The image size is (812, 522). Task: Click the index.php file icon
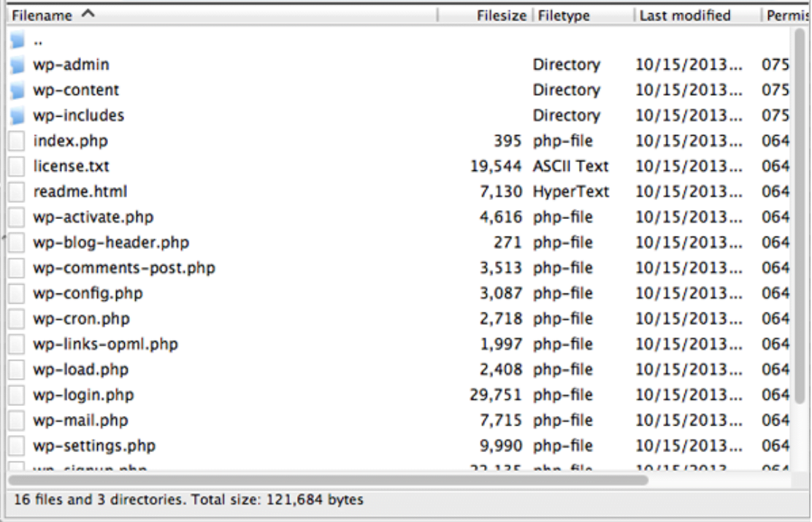17,141
